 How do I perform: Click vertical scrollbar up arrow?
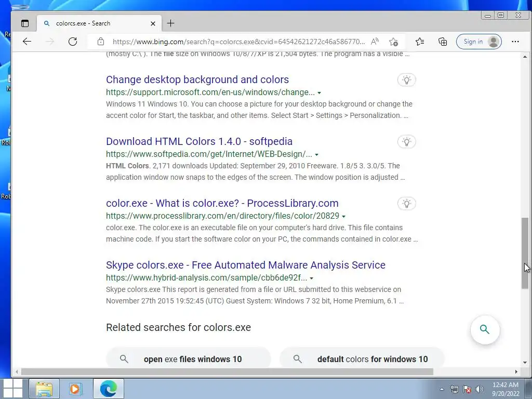pos(525,57)
